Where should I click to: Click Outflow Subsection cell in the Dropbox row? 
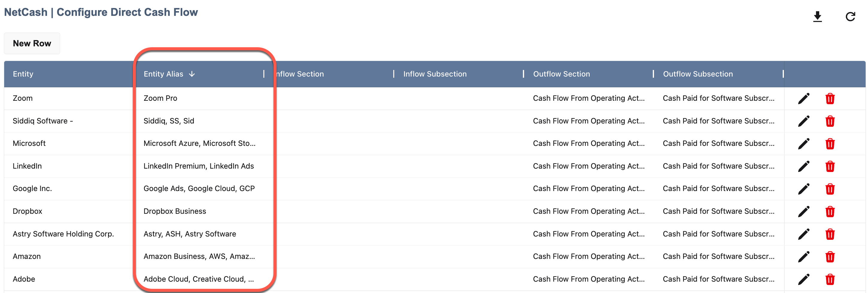coord(719,211)
